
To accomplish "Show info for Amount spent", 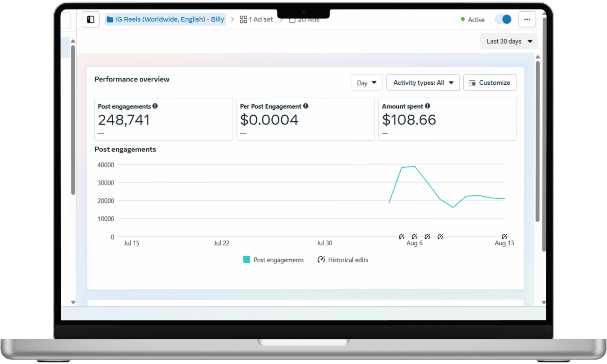I will tap(428, 106).
